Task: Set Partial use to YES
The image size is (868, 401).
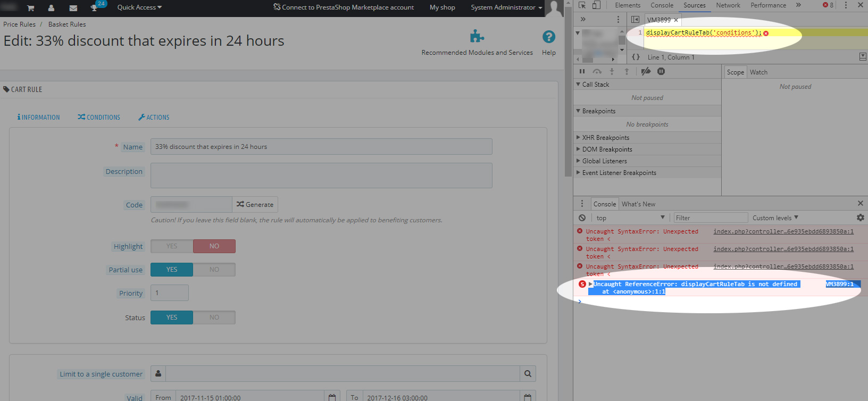Action: point(172,270)
